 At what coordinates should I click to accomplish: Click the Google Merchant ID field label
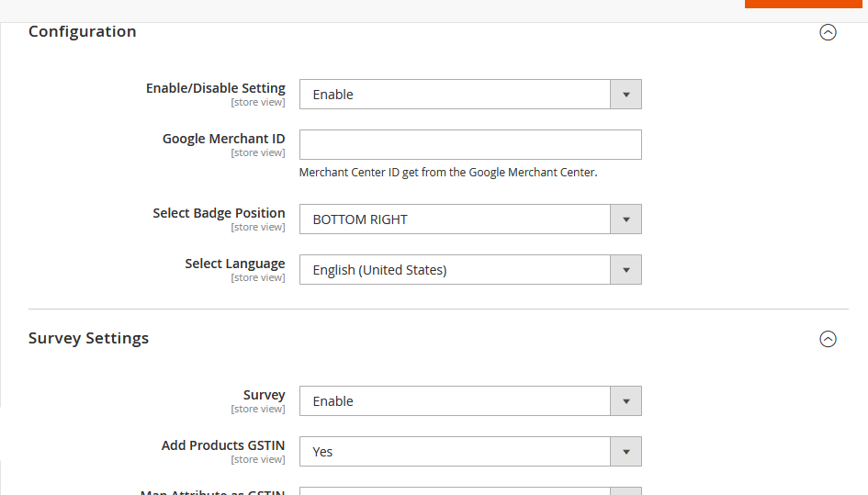coord(223,139)
